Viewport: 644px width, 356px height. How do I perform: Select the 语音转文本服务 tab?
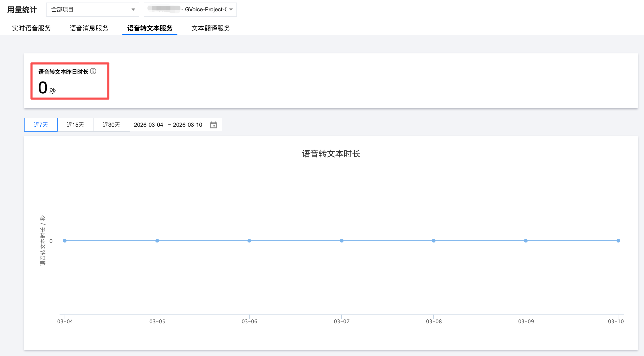tap(150, 28)
